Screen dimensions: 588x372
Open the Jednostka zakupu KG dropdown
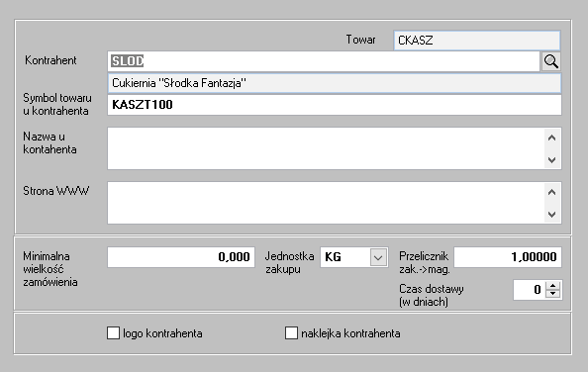[378, 257]
